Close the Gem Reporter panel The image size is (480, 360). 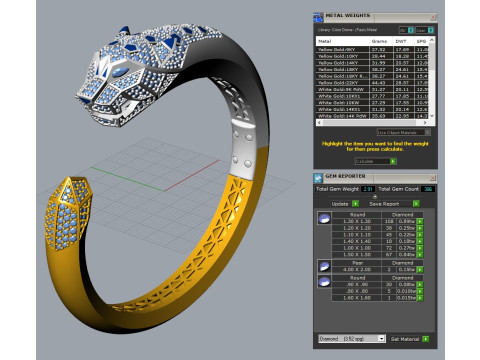click(x=433, y=178)
